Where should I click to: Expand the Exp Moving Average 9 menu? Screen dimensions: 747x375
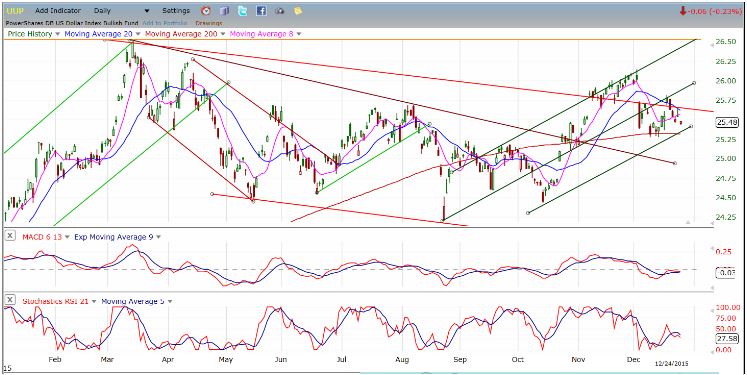(159, 237)
